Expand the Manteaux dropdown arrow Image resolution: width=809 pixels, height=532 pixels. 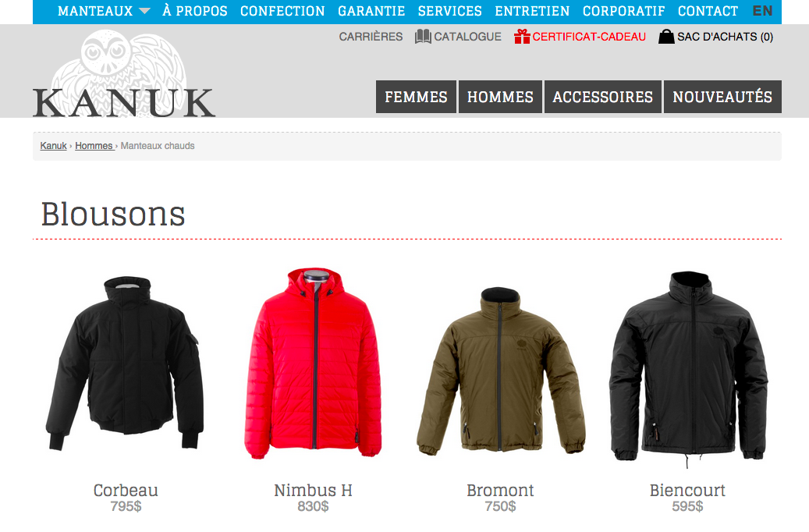pos(145,11)
